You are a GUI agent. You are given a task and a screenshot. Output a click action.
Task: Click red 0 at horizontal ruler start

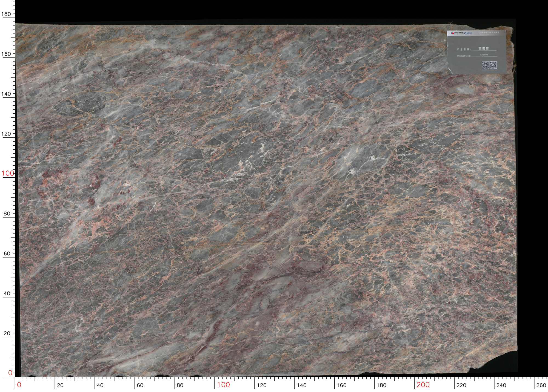pyautogui.click(x=19, y=385)
